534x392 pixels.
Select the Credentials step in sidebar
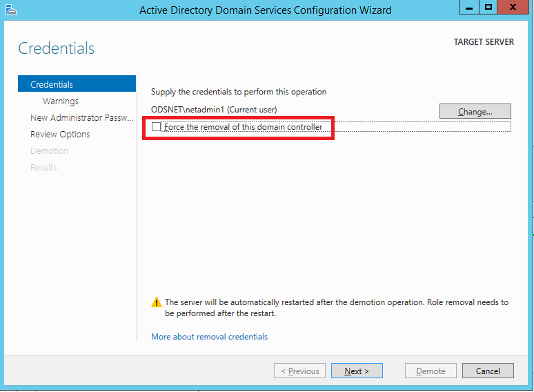coord(77,84)
